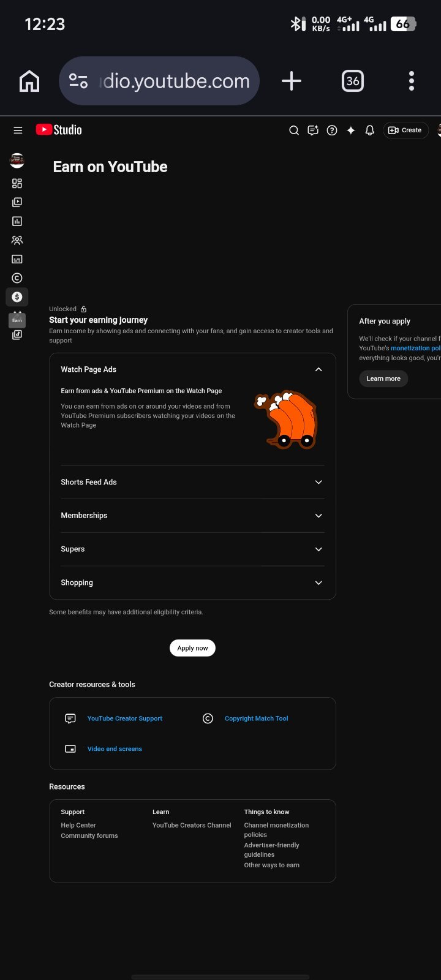Open the Community people icon in sidebar

click(17, 240)
